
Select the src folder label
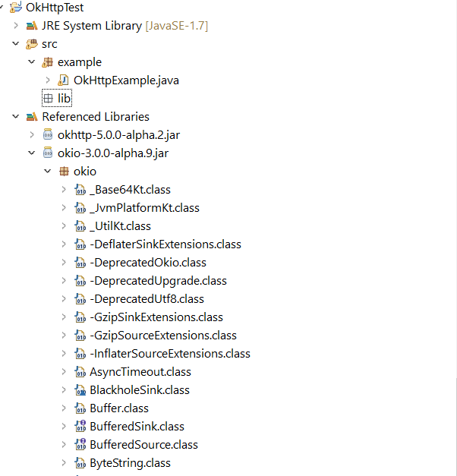49,44
